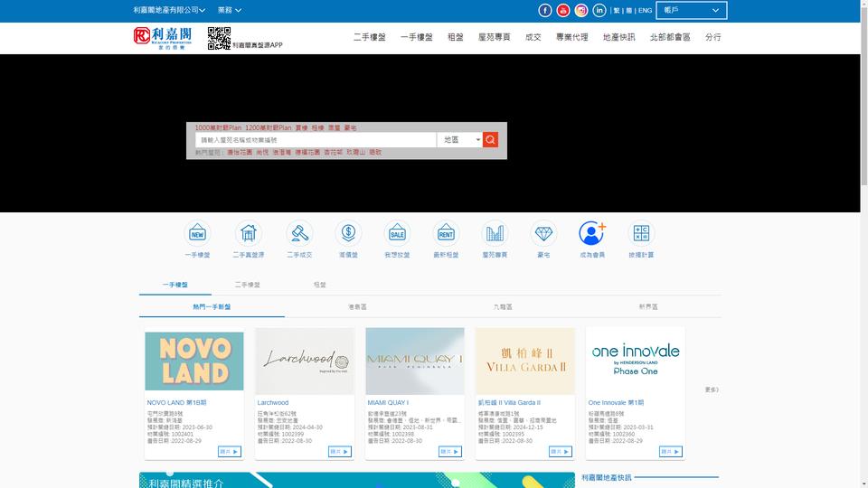Open the Larchwood project thumbnail
The image size is (868, 488).
coord(305,361)
